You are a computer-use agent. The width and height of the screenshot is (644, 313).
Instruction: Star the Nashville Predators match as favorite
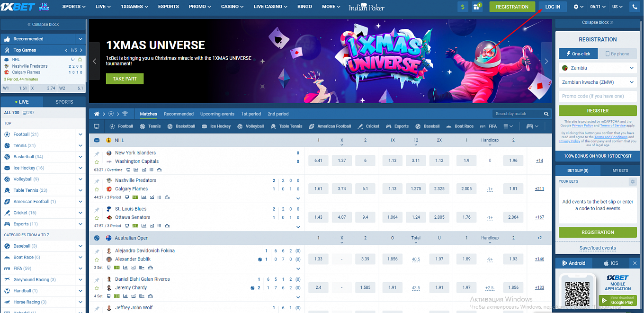[x=97, y=189]
